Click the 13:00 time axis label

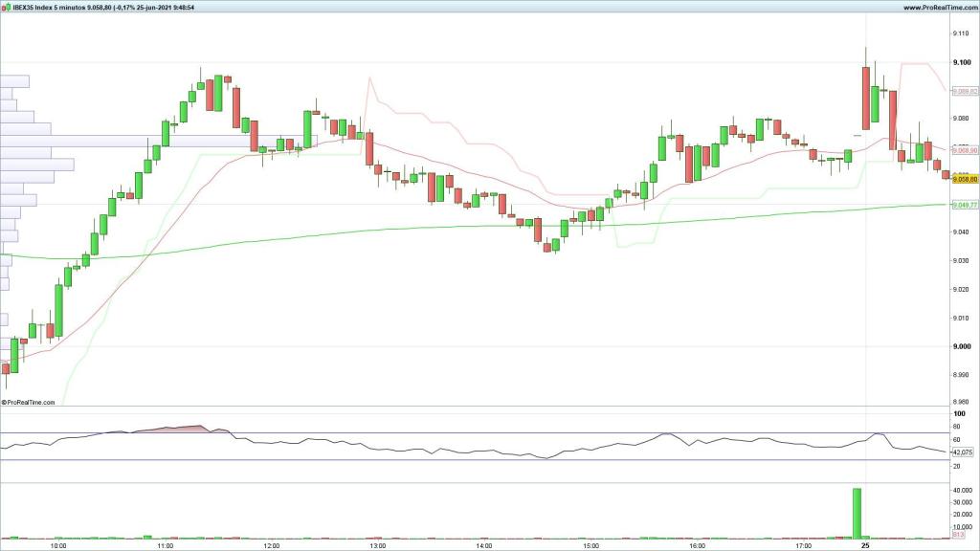pos(377,545)
